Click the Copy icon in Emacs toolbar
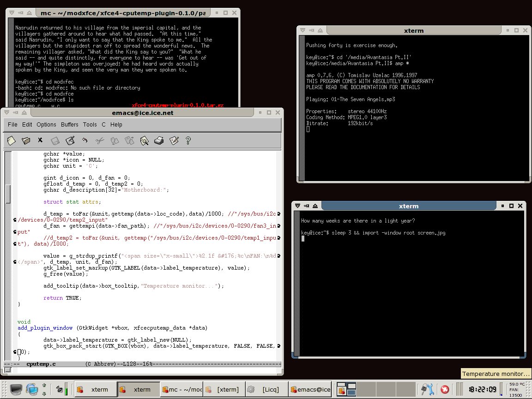The height and width of the screenshot is (399, 532). pos(115,140)
